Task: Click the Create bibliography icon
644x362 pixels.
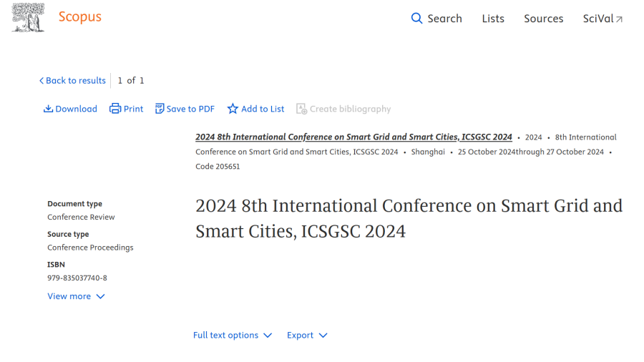Action: point(301,109)
